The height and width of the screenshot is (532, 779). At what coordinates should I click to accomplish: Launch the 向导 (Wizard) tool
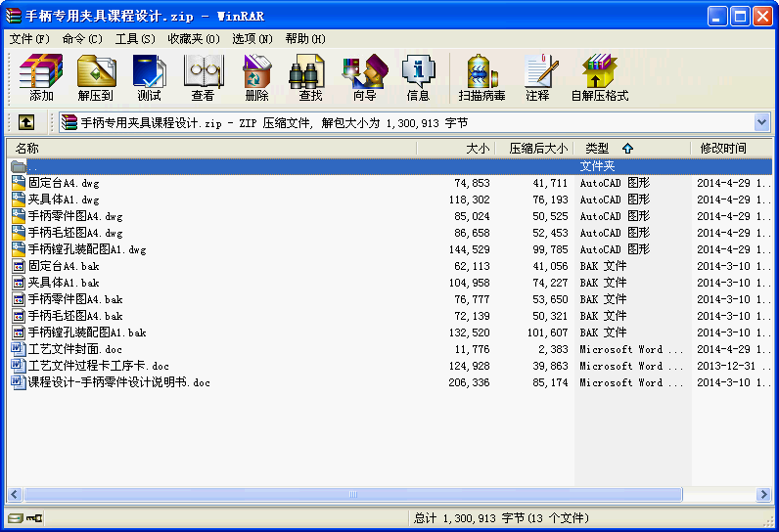coord(365,77)
